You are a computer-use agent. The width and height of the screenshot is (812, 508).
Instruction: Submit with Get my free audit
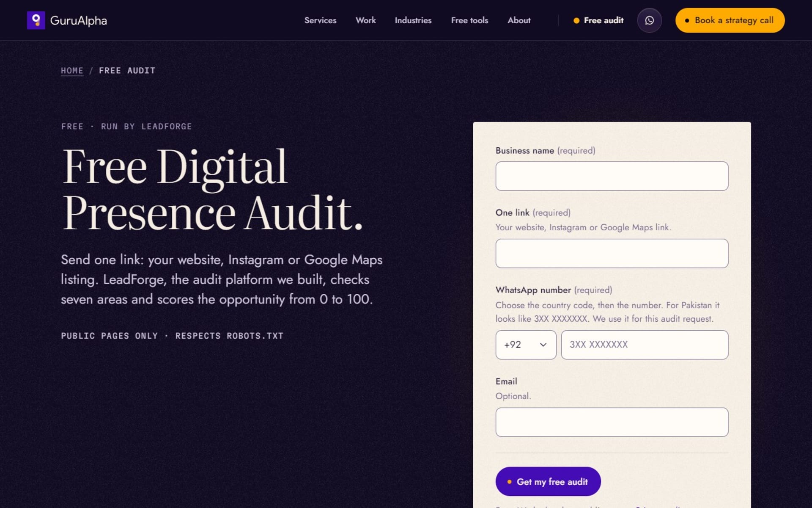(x=548, y=482)
